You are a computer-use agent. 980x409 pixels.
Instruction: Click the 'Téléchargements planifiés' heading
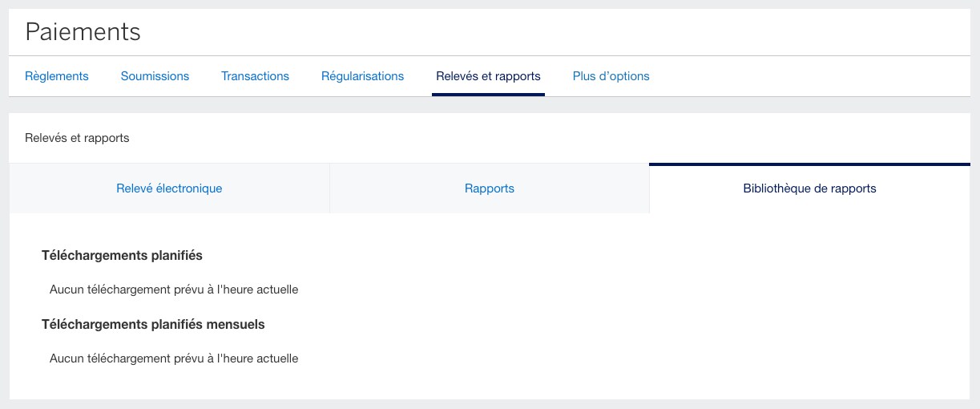pyautogui.click(x=122, y=256)
